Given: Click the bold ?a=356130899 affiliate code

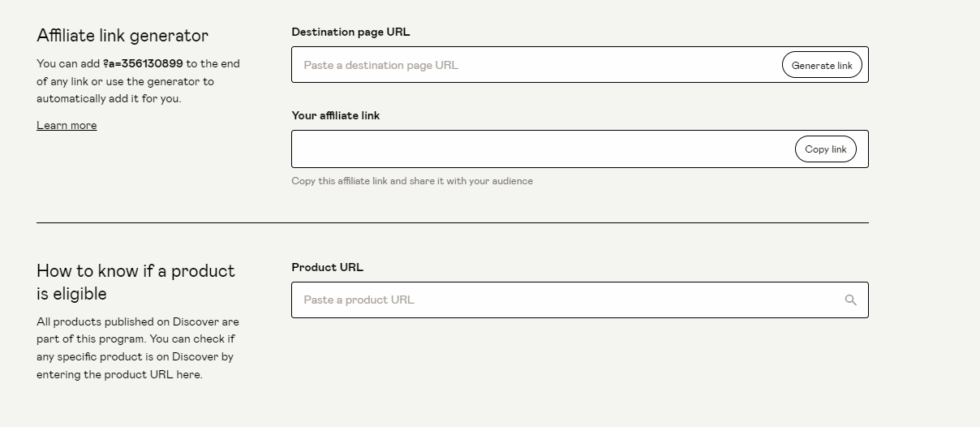Looking at the screenshot, I should point(143,63).
